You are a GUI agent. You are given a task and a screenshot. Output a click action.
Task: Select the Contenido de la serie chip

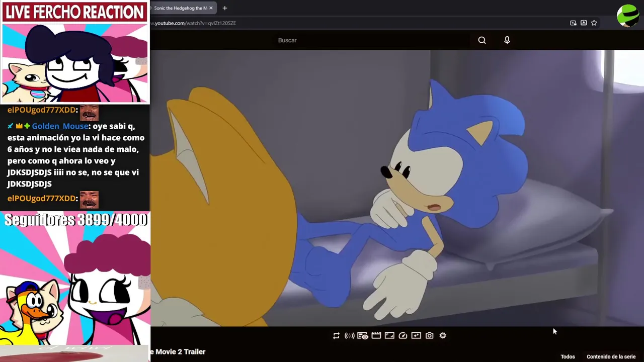click(611, 357)
